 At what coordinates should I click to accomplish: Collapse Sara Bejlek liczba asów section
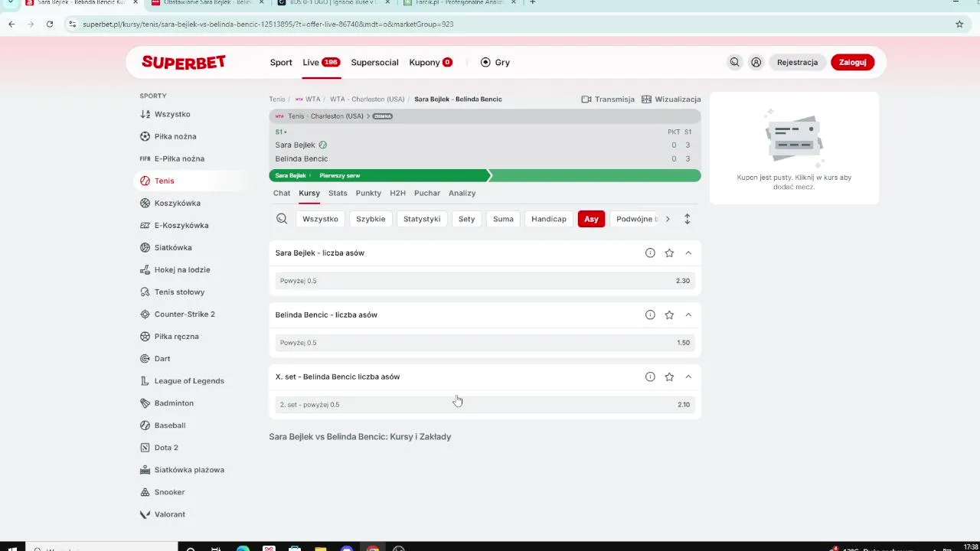(688, 253)
